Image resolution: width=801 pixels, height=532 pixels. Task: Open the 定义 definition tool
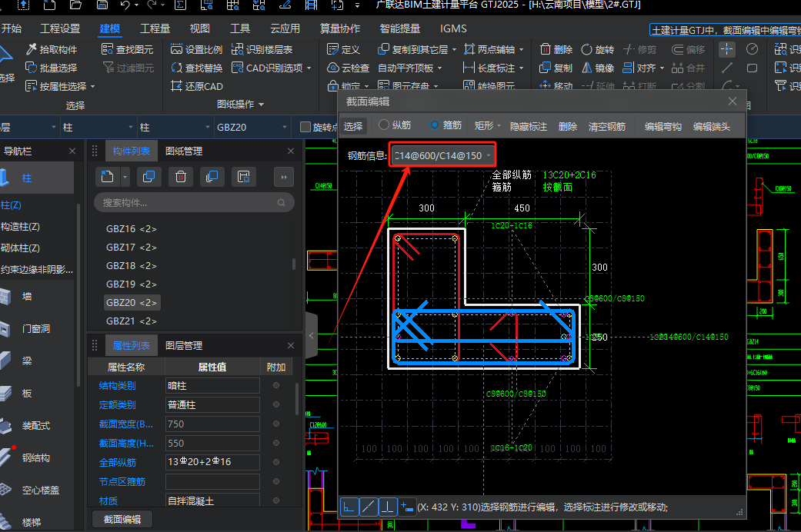pyautogui.click(x=343, y=49)
